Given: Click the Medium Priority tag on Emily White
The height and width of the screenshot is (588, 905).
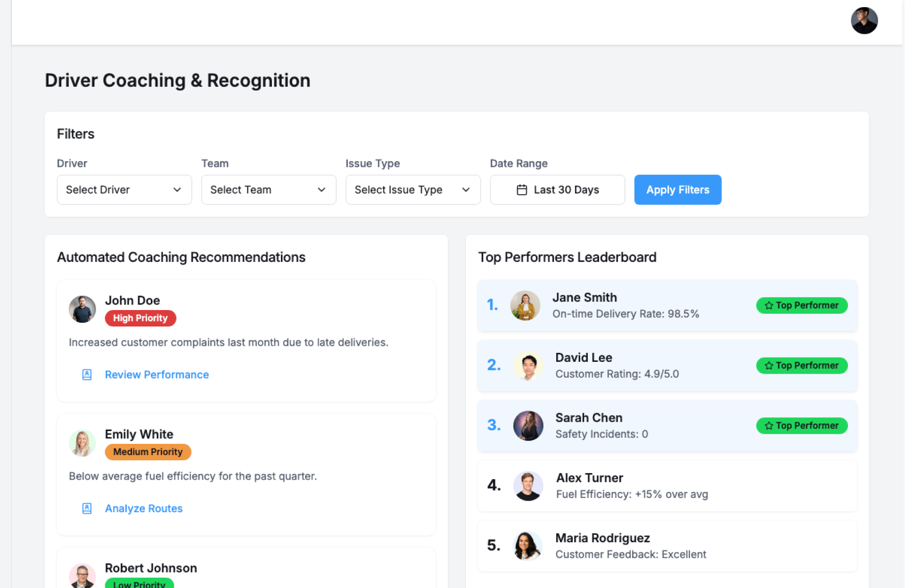Looking at the screenshot, I should point(148,452).
